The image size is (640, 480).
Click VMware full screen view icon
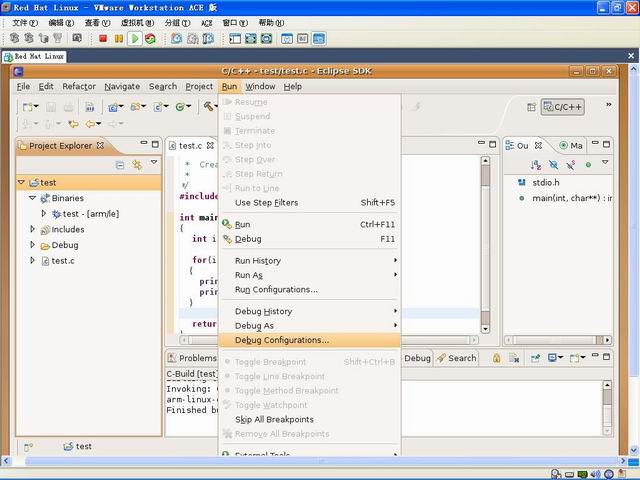coord(251,39)
